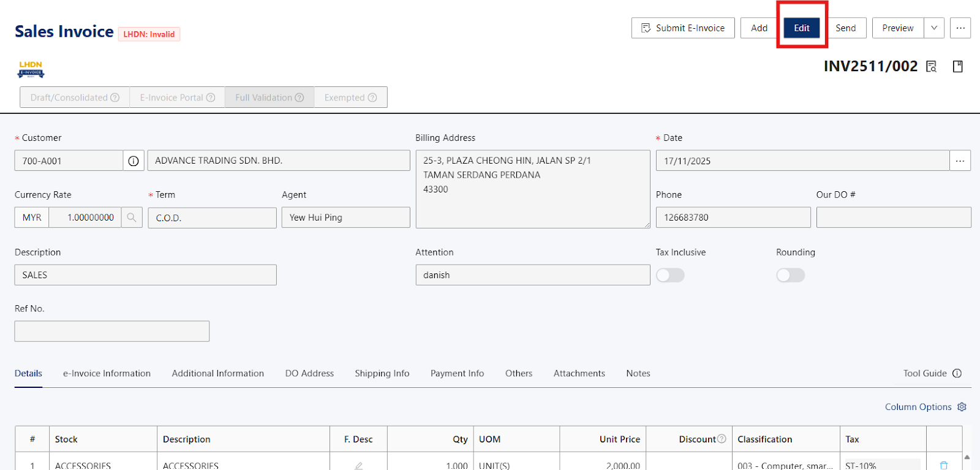Click the document search icon beside INV2511/002
Image resolution: width=980 pixels, height=470 pixels.
(x=932, y=66)
